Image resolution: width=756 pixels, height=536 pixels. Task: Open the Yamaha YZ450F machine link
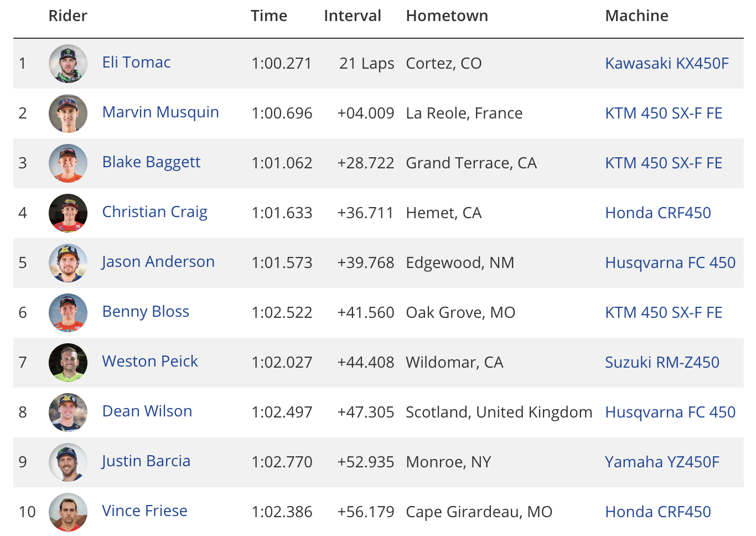click(662, 462)
